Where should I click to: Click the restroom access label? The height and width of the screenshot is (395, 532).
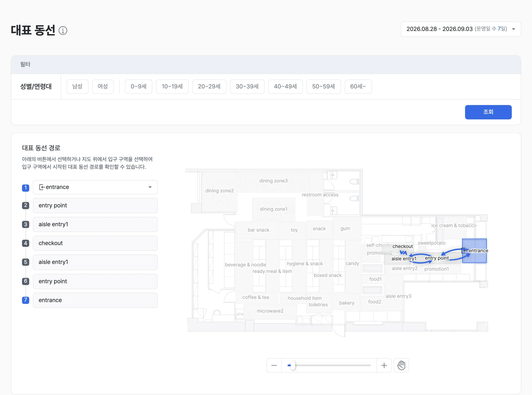(320, 195)
